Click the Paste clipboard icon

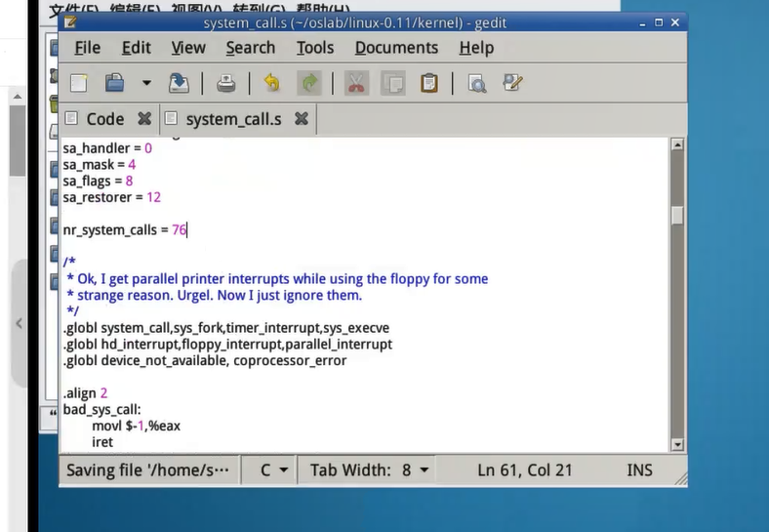(428, 84)
